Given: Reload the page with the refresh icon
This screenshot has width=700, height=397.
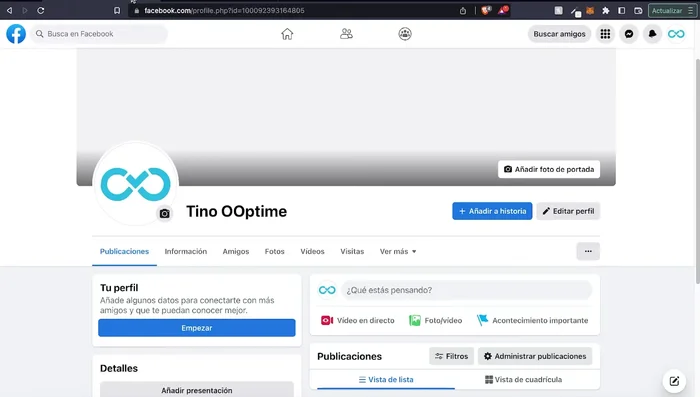Looking at the screenshot, I should point(41,10).
